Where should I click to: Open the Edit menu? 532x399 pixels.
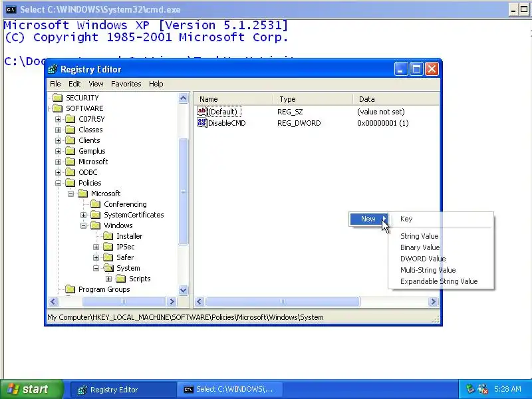click(74, 84)
